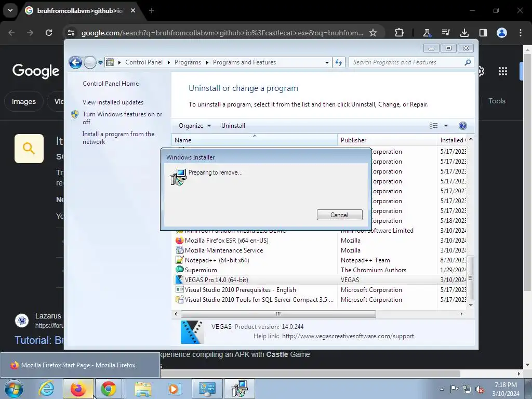Click the horizontal scrollbar of the program list

278,314
